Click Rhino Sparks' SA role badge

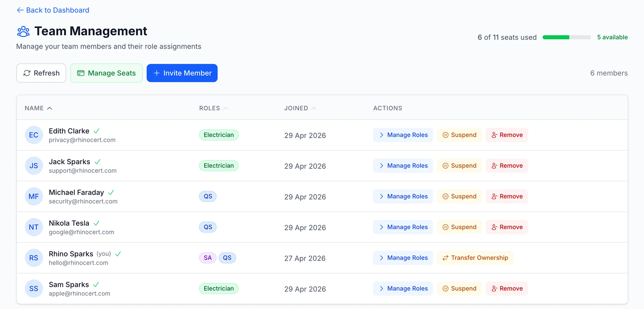click(x=208, y=258)
